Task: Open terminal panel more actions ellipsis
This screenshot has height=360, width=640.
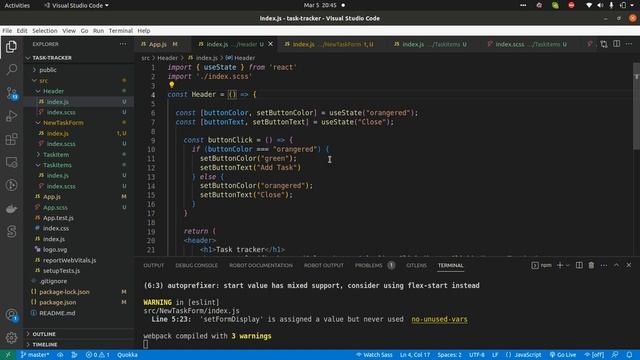Action: (604, 265)
